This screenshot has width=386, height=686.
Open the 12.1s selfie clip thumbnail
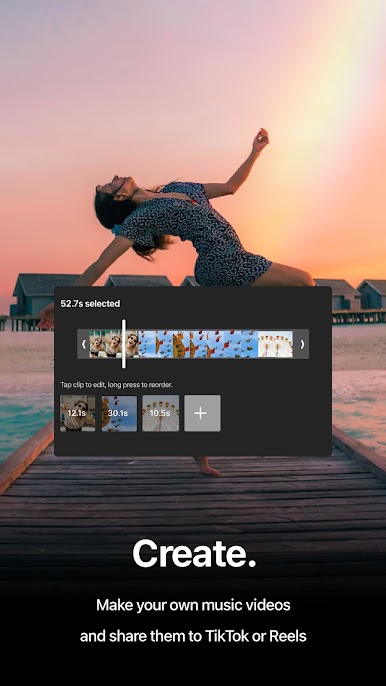77,413
